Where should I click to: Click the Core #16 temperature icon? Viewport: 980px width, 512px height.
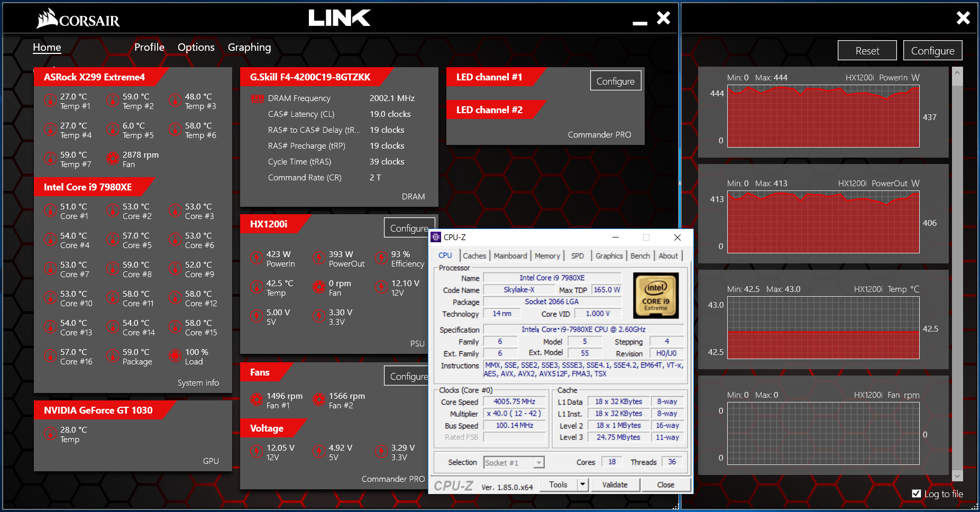(50, 356)
